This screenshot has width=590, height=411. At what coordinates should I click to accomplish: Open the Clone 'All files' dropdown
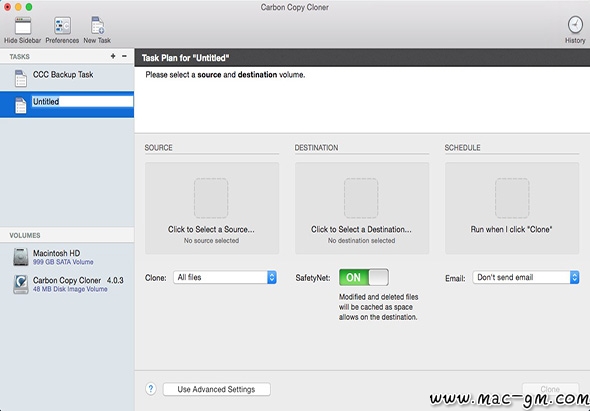(225, 277)
